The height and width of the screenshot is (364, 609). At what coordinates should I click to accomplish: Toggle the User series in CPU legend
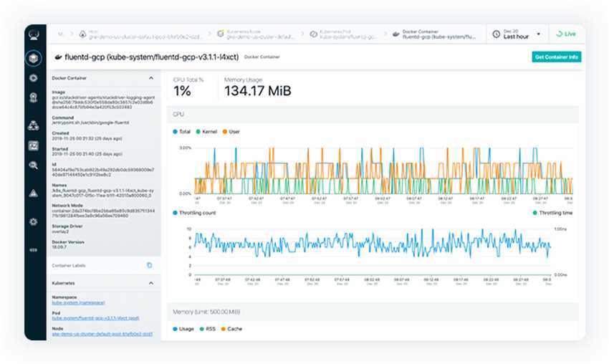(231, 132)
